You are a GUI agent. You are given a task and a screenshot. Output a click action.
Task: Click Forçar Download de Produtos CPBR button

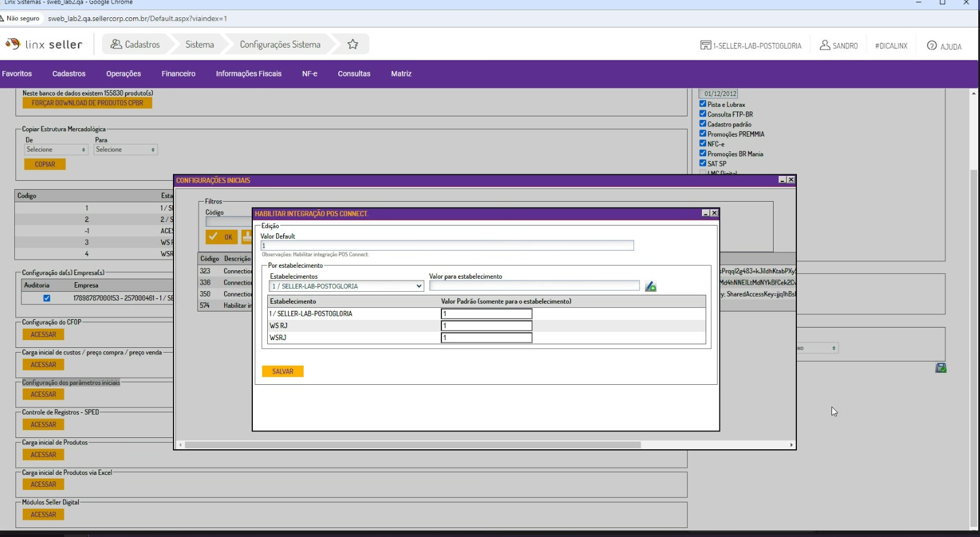point(87,103)
